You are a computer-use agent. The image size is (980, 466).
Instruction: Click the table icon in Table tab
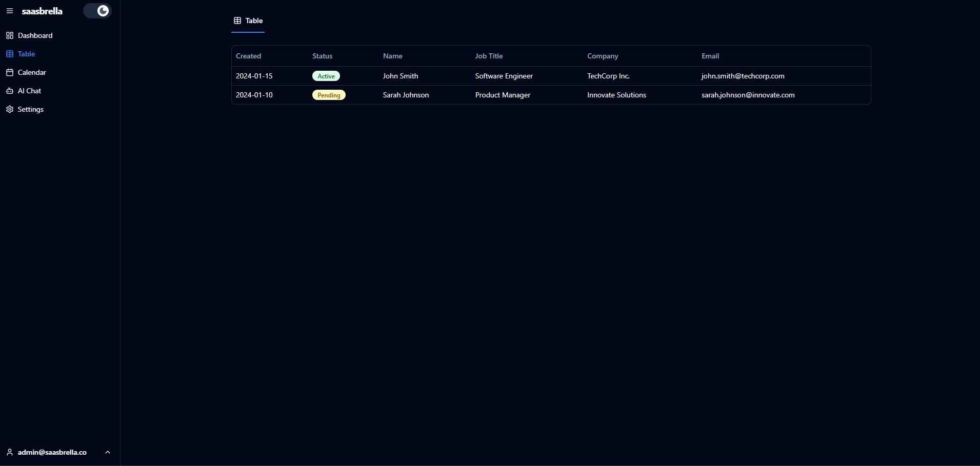[237, 21]
